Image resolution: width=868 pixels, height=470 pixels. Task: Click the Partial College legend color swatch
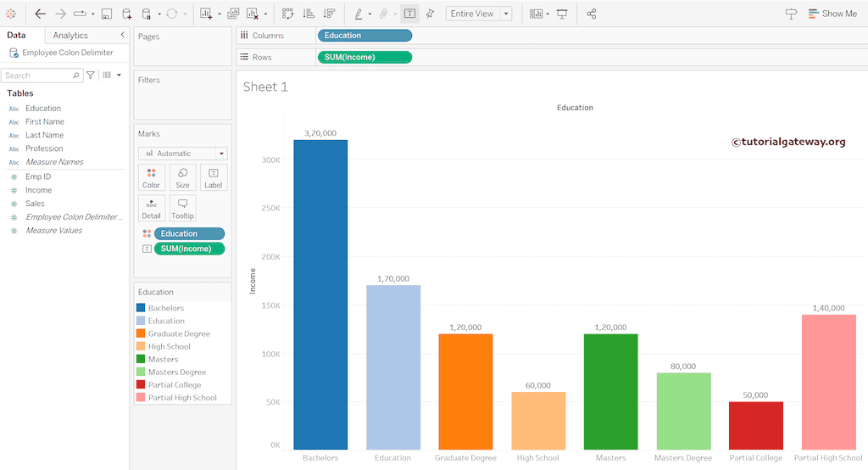(x=141, y=384)
